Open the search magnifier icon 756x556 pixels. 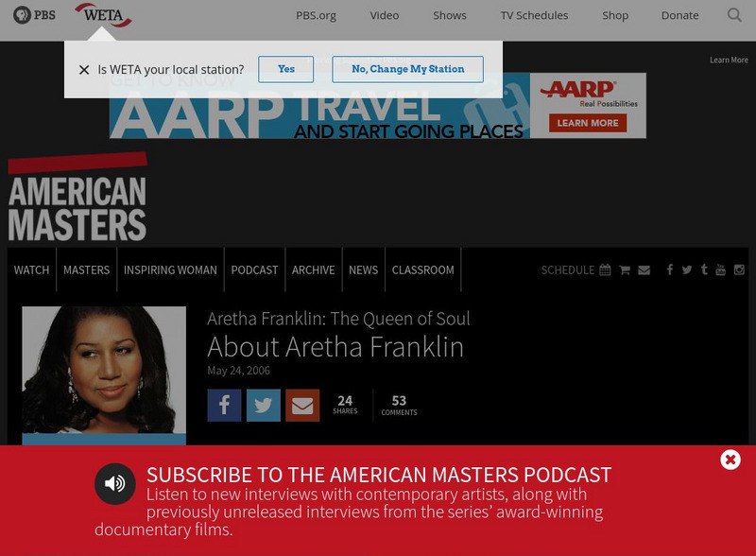tap(734, 15)
